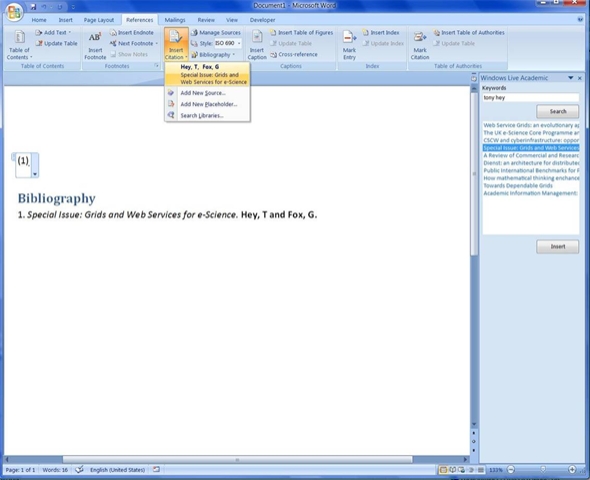Switch to Full Screen Reading view
The image size is (590, 480).
[453, 469]
